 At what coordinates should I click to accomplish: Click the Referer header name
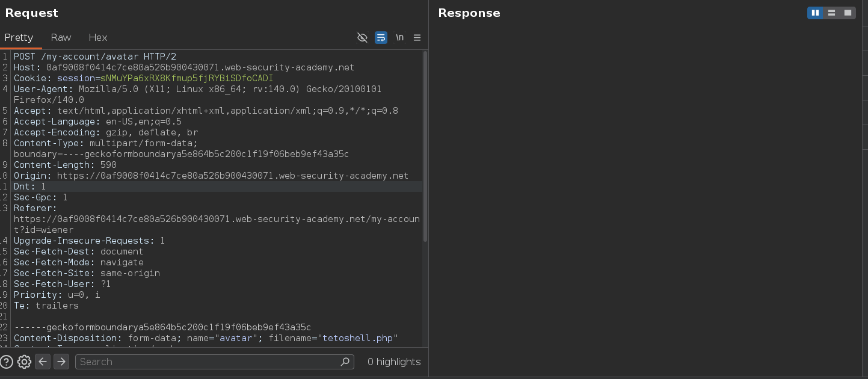pyautogui.click(x=35, y=208)
